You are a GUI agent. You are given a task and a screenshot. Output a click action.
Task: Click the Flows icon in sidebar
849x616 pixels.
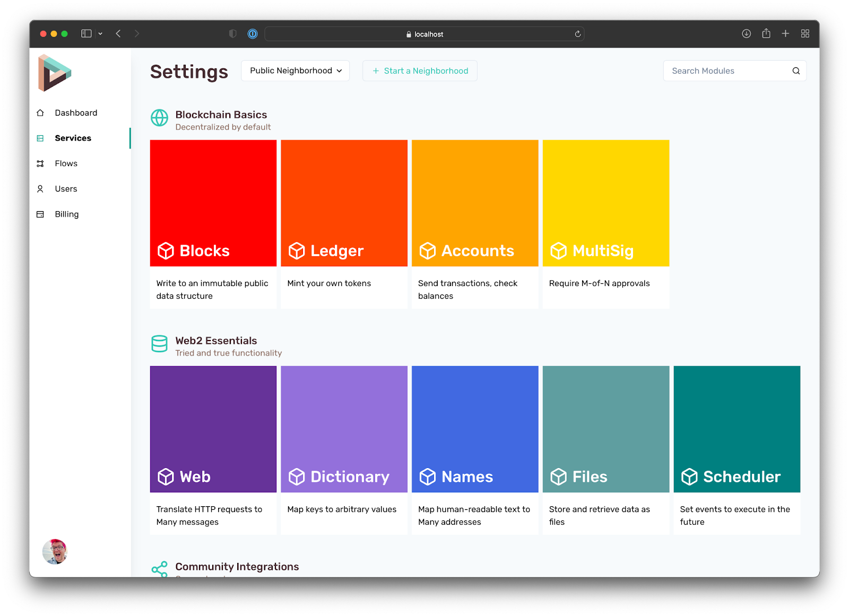click(x=40, y=163)
